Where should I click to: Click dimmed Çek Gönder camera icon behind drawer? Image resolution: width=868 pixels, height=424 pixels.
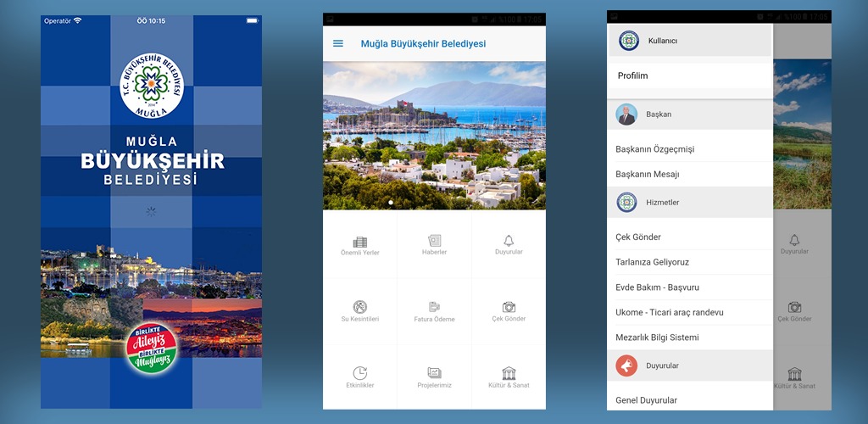point(794,307)
